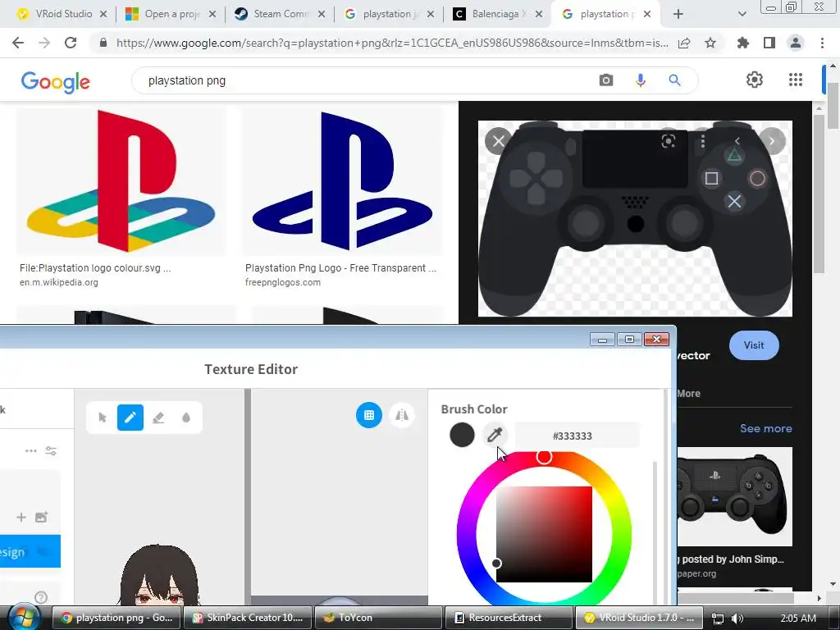Go to previous preview image

pos(737,141)
